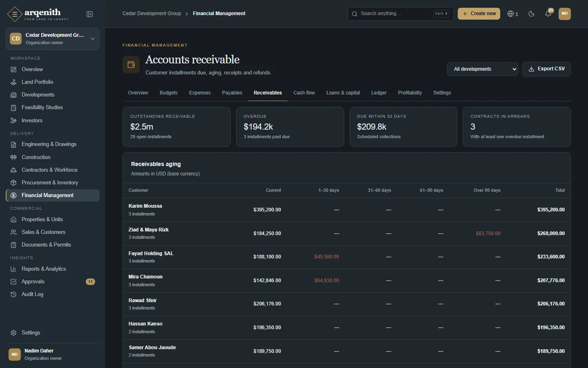Switch to the Cash flow tab
The height and width of the screenshot is (368, 588).
click(304, 93)
